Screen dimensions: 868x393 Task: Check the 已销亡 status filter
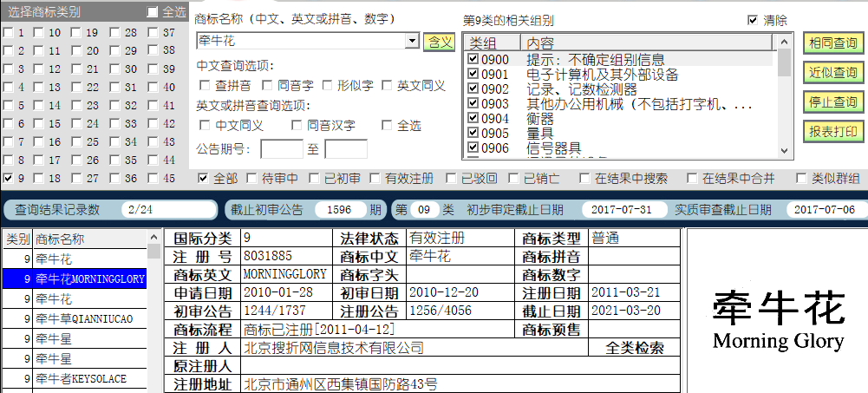(513, 178)
